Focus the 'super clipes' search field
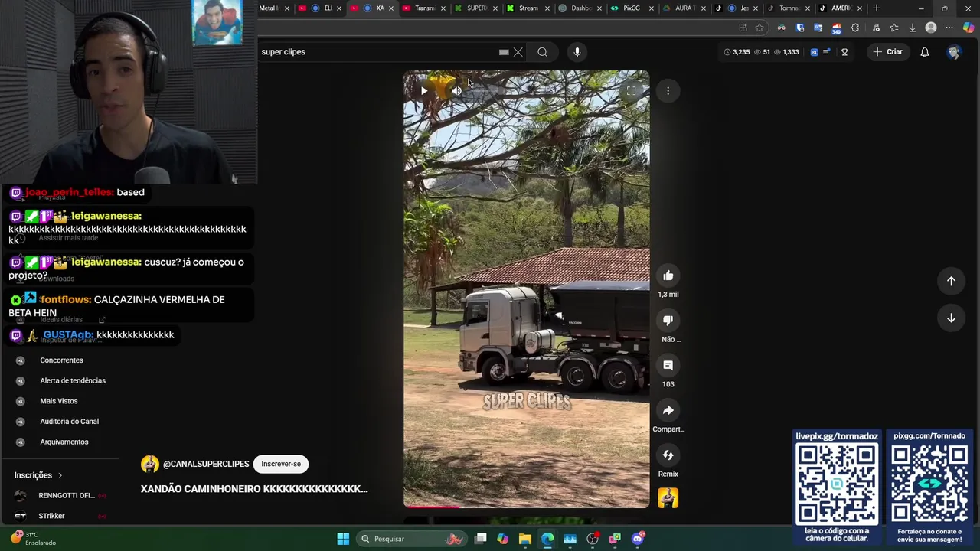 378,52
